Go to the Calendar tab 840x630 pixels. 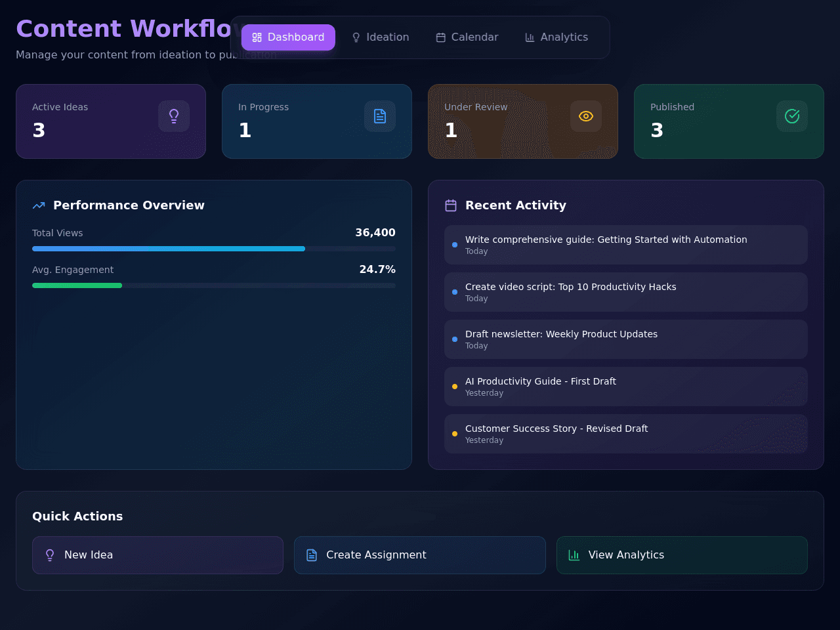click(467, 37)
